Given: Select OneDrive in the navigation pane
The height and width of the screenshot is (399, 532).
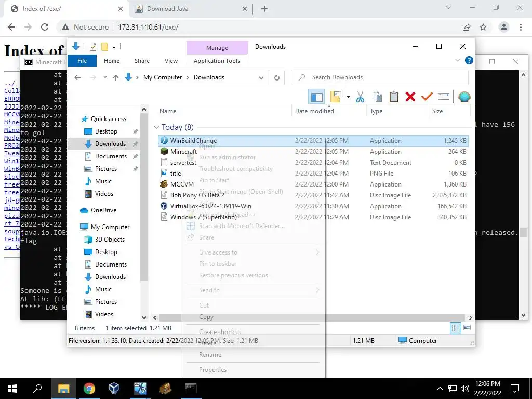Looking at the screenshot, I should (x=103, y=210).
